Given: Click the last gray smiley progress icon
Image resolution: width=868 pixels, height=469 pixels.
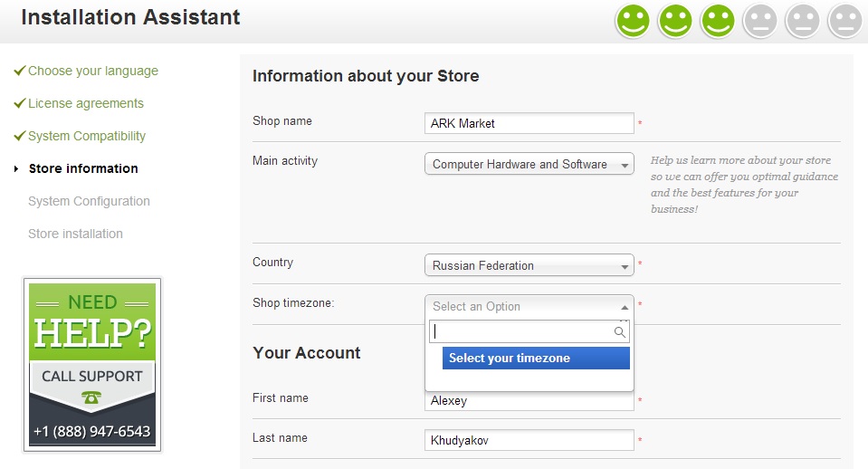Looking at the screenshot, I should point(845,21).
